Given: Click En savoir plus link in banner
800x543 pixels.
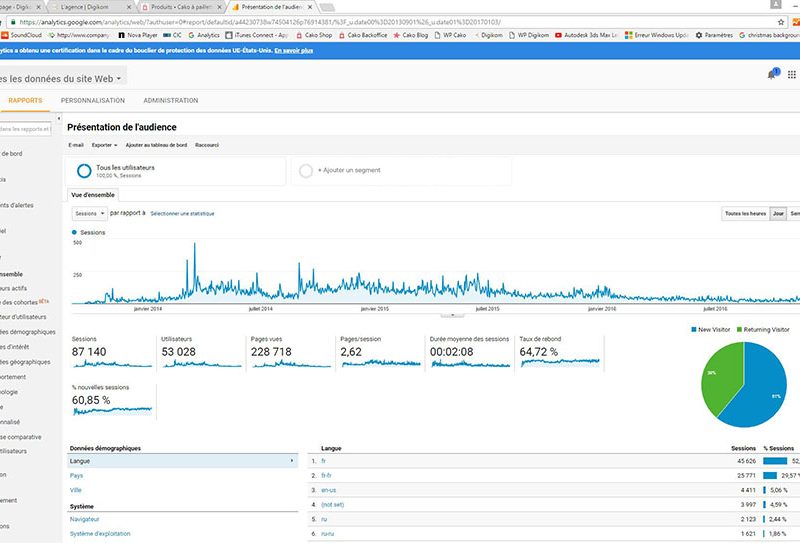Looking at the screenshot, I should tap(293, 51).
